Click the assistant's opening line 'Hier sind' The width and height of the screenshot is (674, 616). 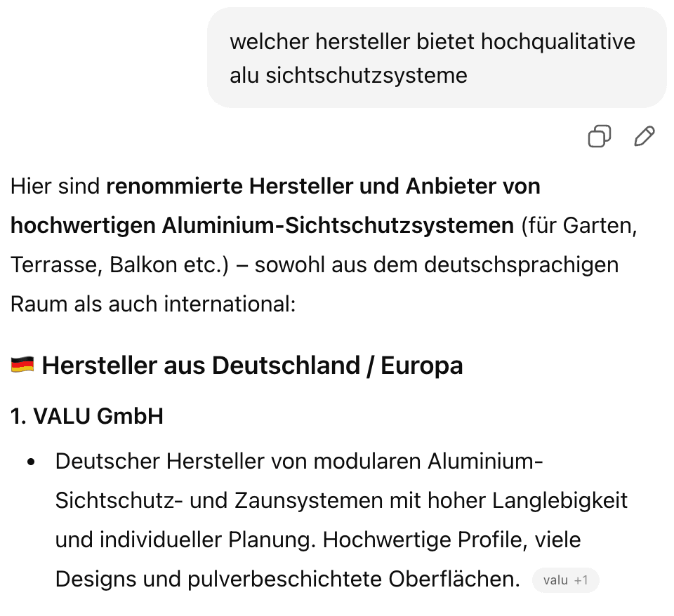(49, 186)
